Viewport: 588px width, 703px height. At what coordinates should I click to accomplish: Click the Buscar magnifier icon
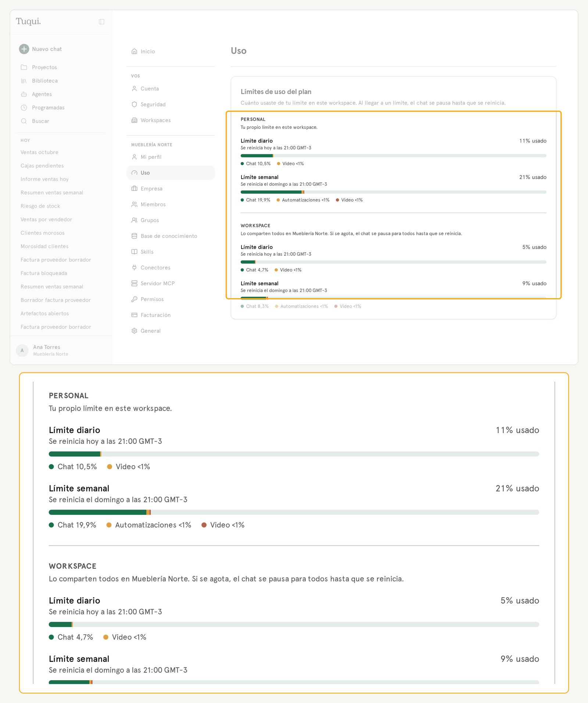tap(24, 121)
